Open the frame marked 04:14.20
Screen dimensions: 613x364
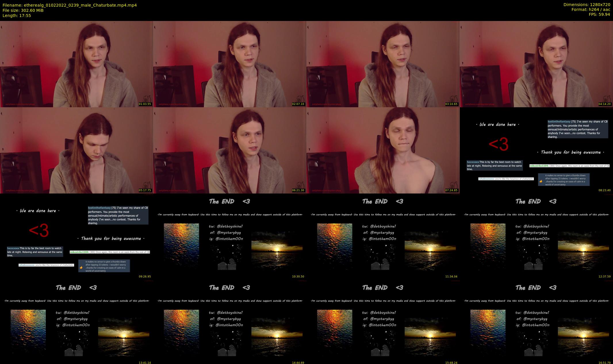tap(536, 64)
